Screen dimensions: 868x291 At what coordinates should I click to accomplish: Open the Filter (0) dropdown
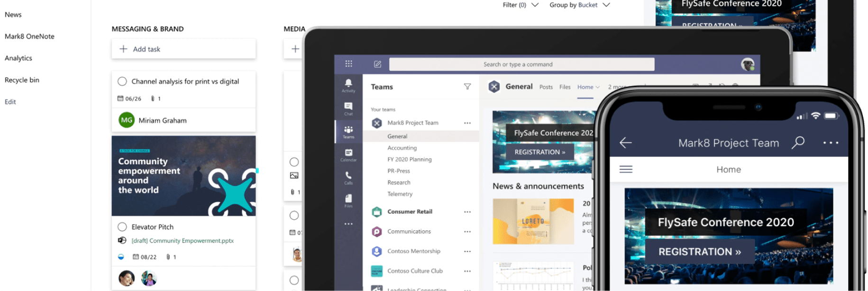521,5
